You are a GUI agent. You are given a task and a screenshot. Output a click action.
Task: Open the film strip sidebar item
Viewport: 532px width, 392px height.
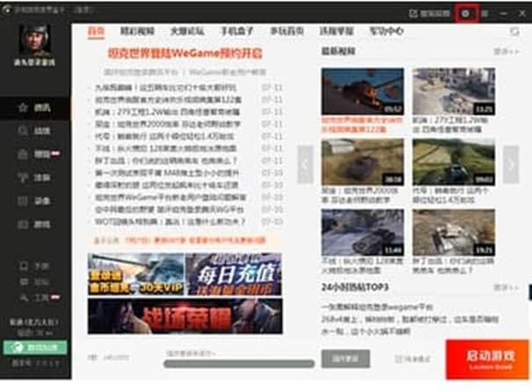34,201
